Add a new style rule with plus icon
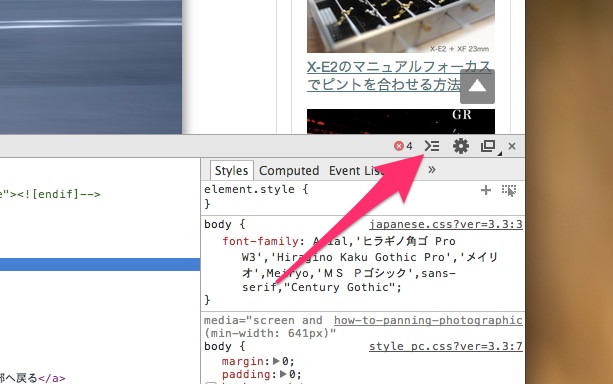Screen dimensions: 613x384 tap(486, 190)
